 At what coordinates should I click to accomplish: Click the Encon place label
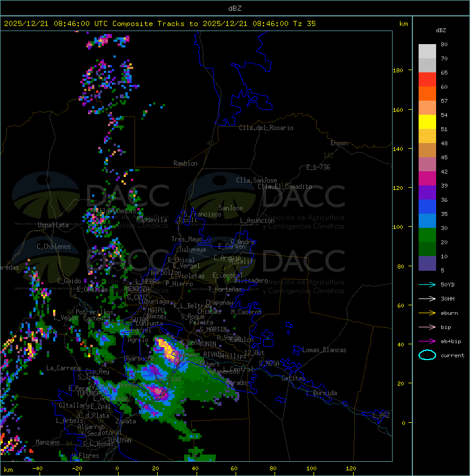(339, 143)
